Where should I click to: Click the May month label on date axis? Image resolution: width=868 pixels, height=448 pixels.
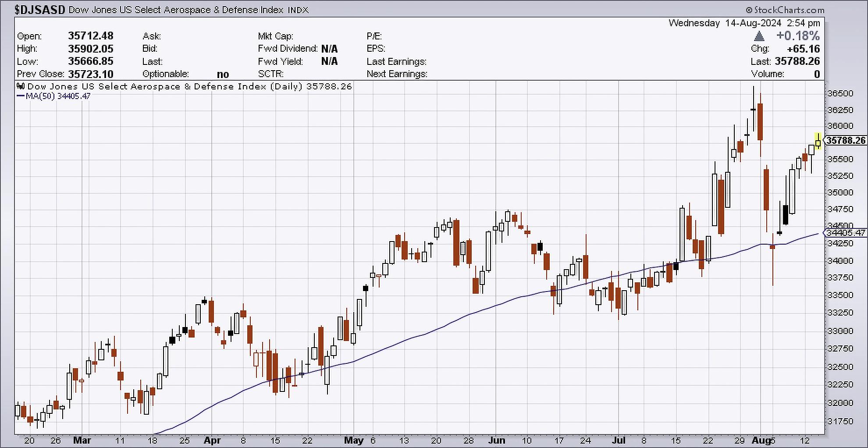point(354,441)
